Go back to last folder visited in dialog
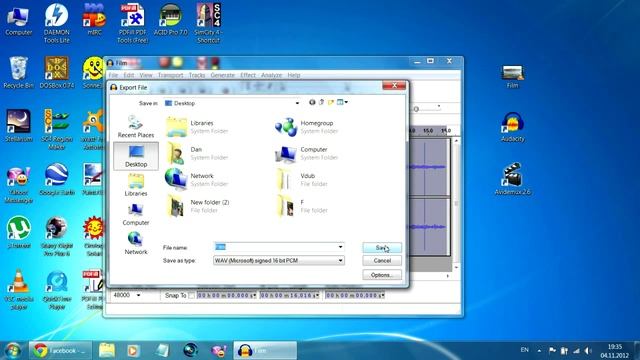Viewport: 640px width, 360px height. coord(312,102)
